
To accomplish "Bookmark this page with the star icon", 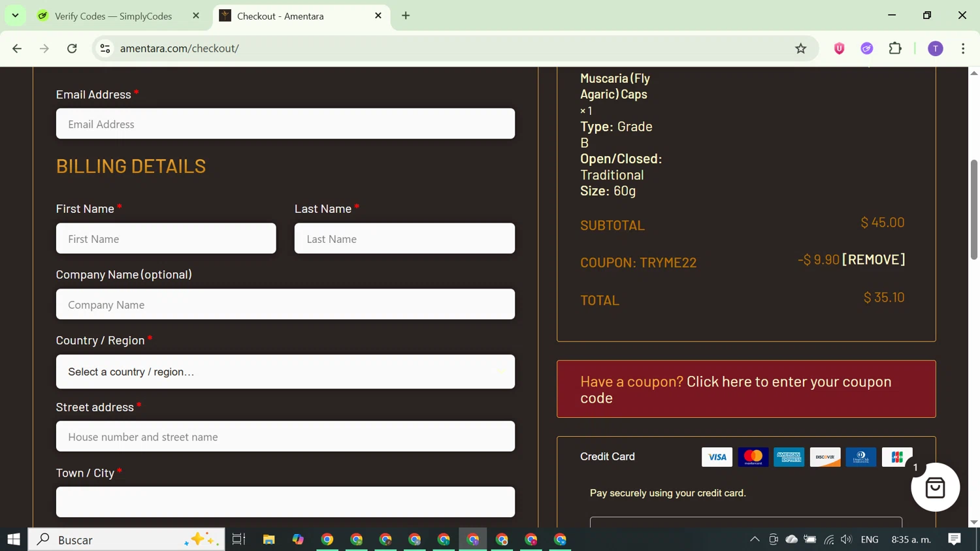I will 800,48.
